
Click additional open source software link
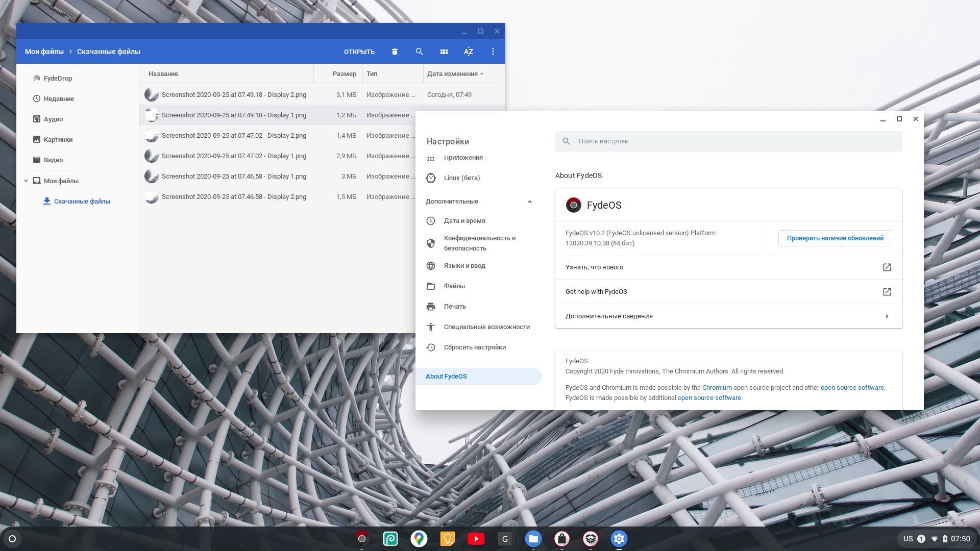(x=709, y=398)
